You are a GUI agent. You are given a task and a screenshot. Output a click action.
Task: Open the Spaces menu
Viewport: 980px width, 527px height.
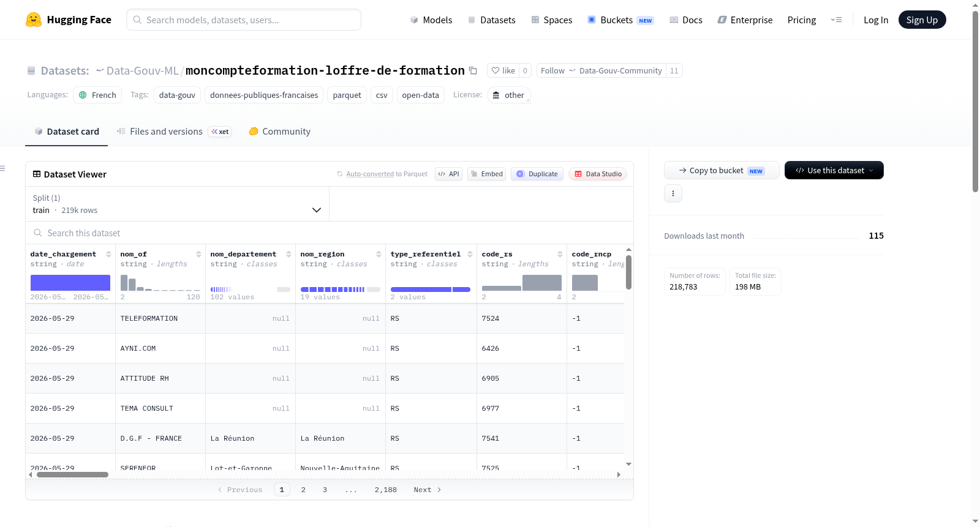click(552, 20)
